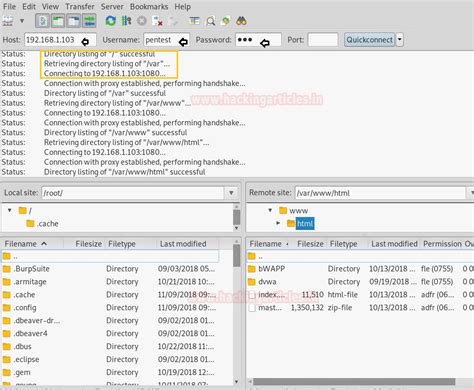The height and width of the screenshot is (390, 474).
Task: Open the Site Manager dropdown arrow
Action: [22, 21]
